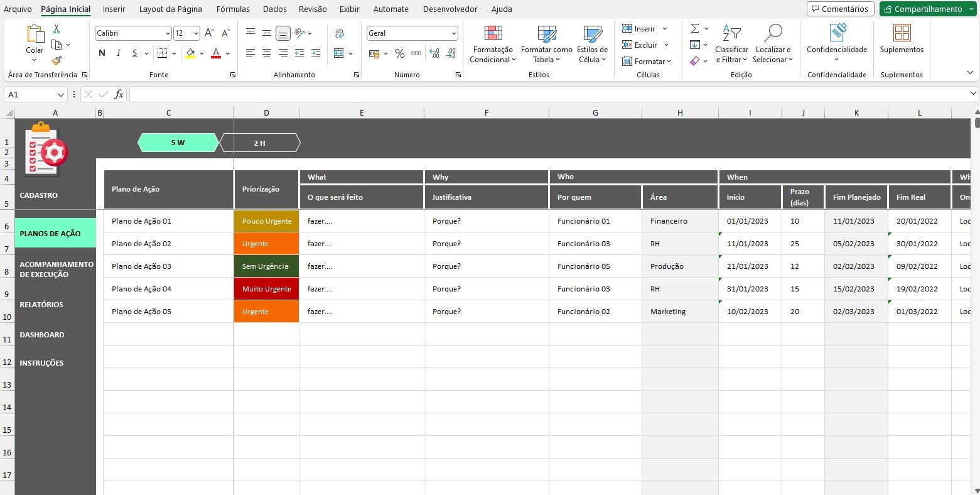Click the yellow fill color button
Screen dimensions: 980x495
pos(190,53)
